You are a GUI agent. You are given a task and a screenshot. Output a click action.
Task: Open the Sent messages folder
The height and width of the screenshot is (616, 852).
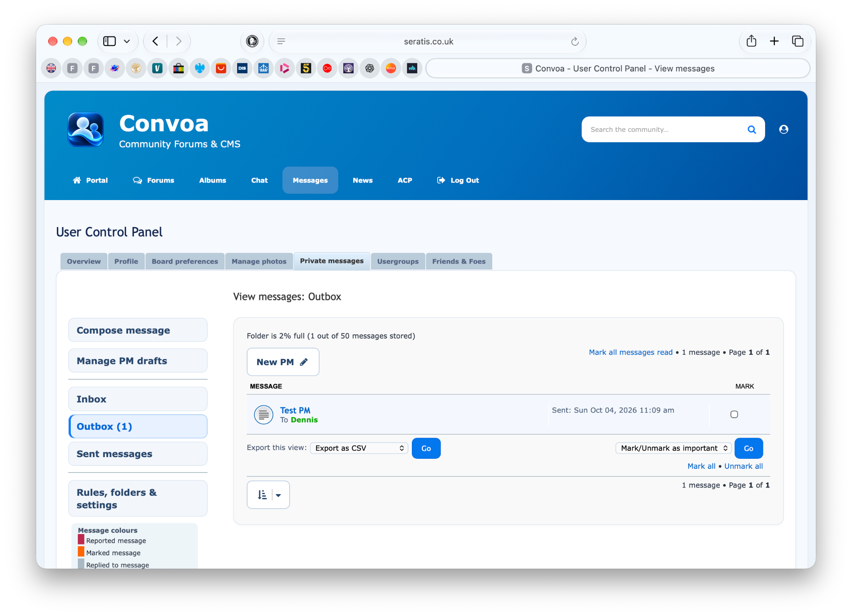click(x=138, y=454)
